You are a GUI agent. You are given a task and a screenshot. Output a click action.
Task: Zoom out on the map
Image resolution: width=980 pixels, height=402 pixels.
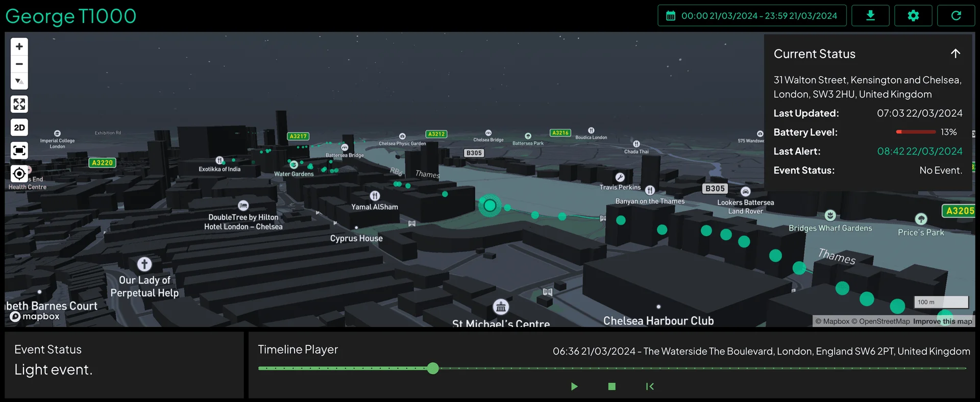pyautogui.click(x=19, y=64)
